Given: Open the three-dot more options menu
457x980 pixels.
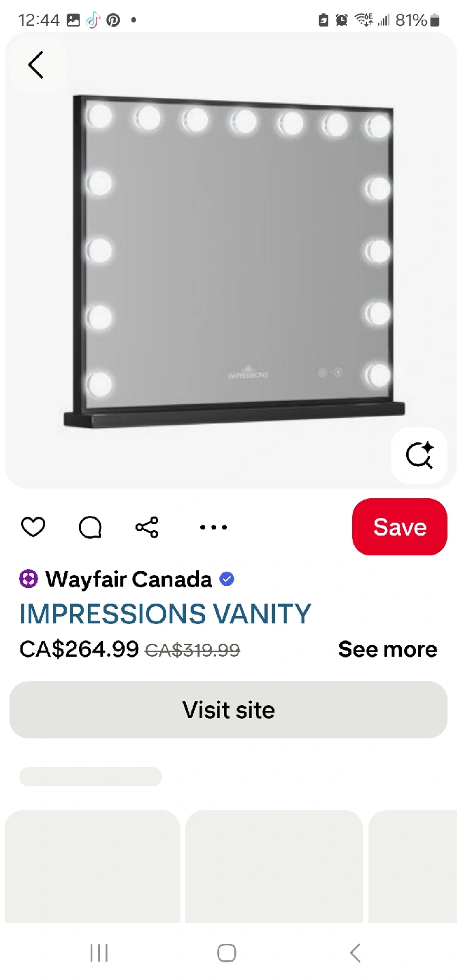Looking at the screenshot, I should click(213, 527).
